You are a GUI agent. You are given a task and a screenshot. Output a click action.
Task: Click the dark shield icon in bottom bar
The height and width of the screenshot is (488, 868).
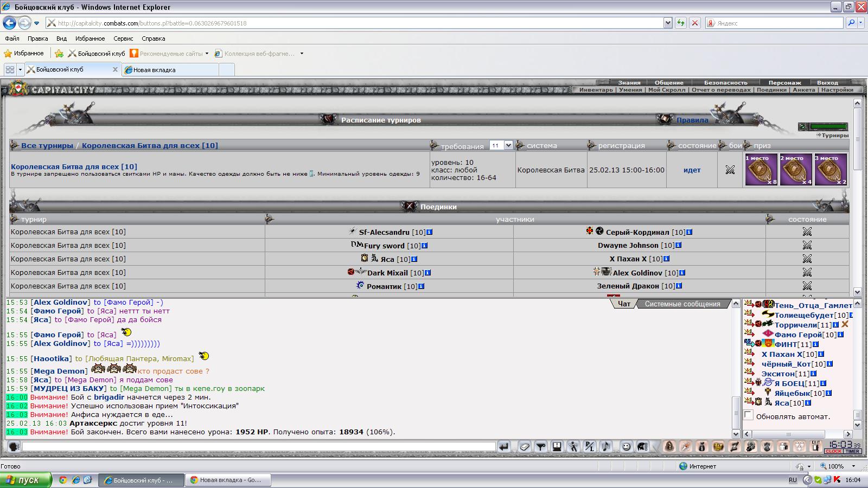click(x=767, y=446)
